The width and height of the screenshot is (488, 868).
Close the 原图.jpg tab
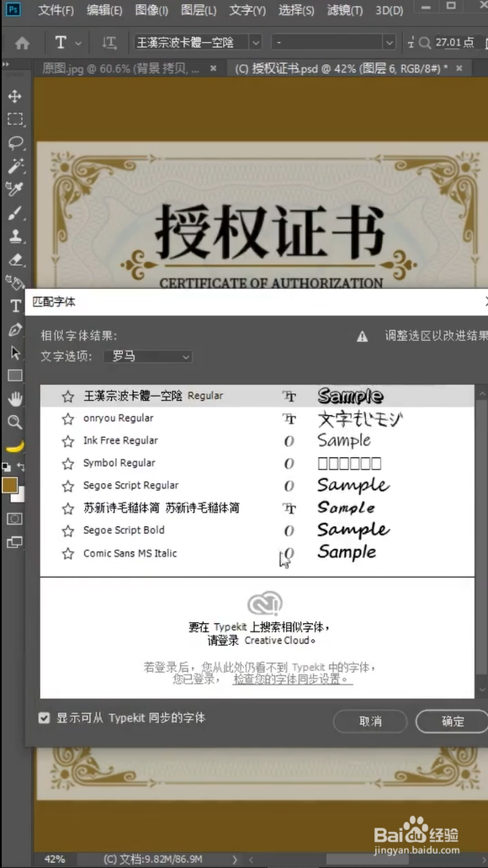point(214,69)
